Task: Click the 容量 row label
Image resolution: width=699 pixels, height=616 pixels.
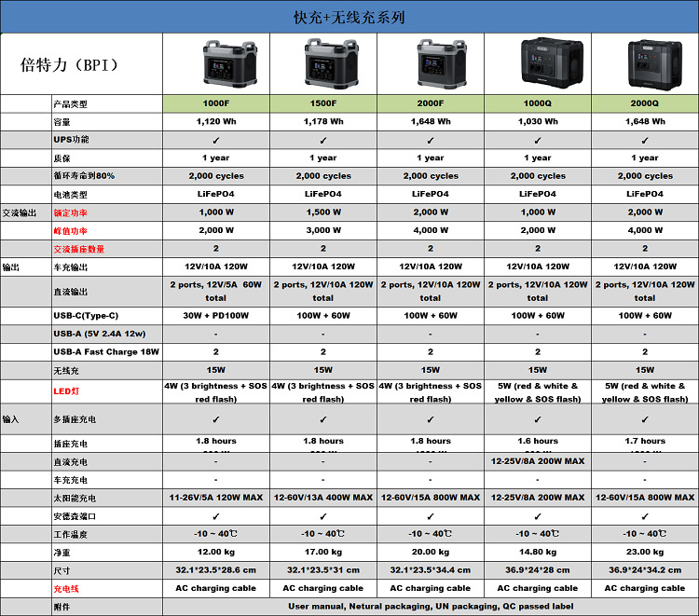Action: [x=62, y=122]
